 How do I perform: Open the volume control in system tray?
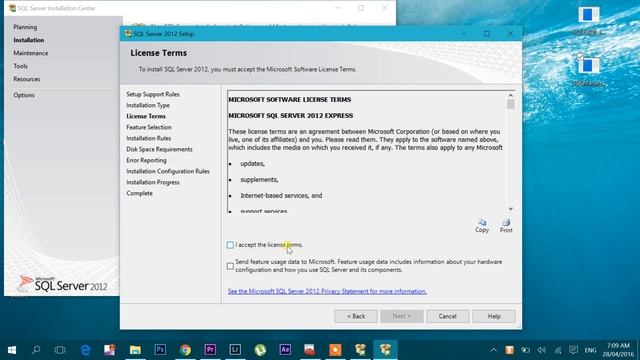pyautogui.click(x=542, y=350)
